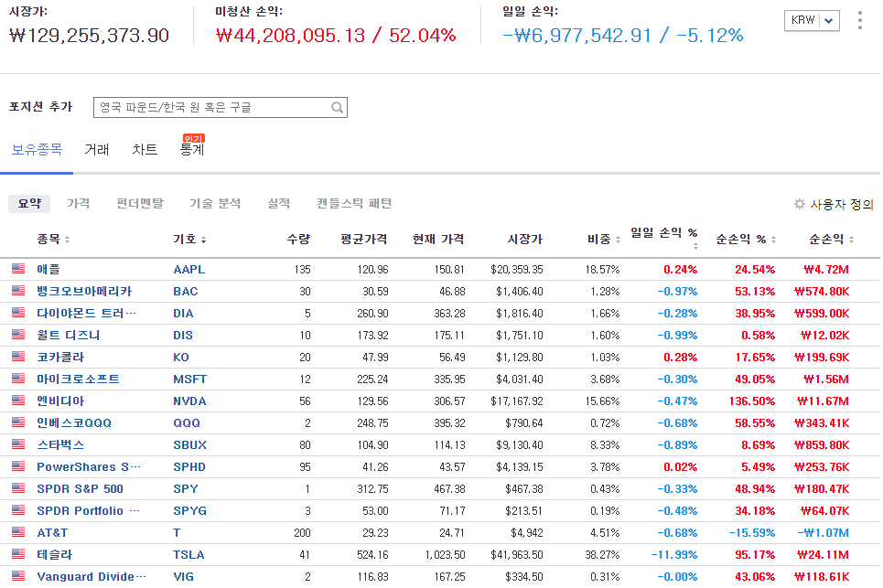Click the US flag icon beside 코카콜라

18,356
